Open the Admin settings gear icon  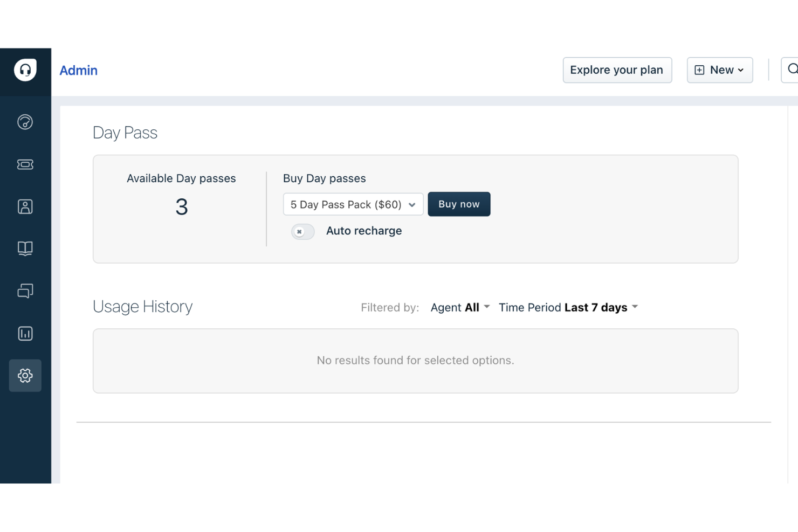[x=25, y=376]
